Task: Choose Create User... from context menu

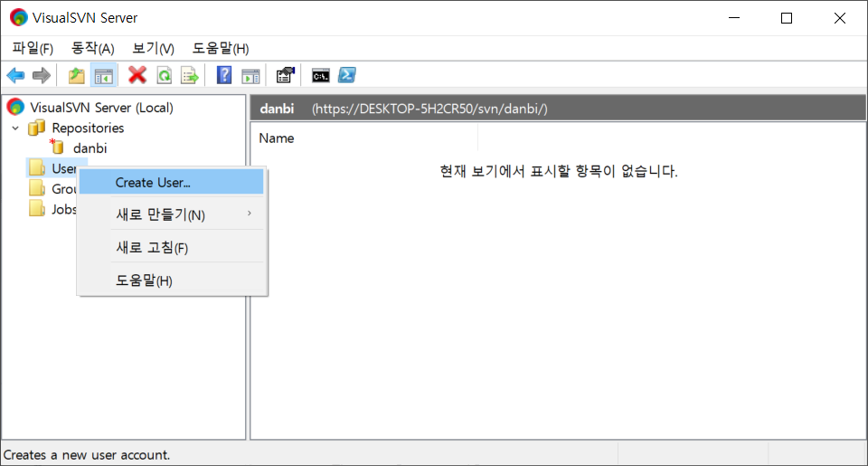Action: [x=171, y=182]
